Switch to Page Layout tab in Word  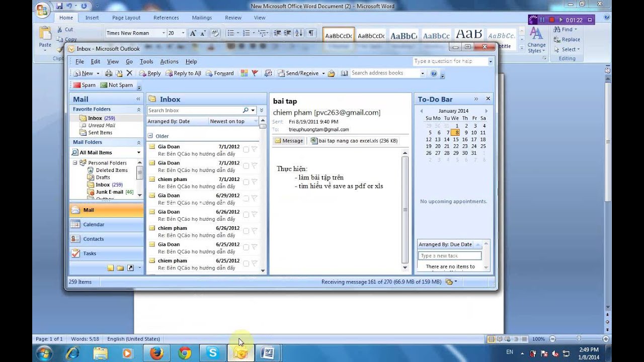pos(126,18)
